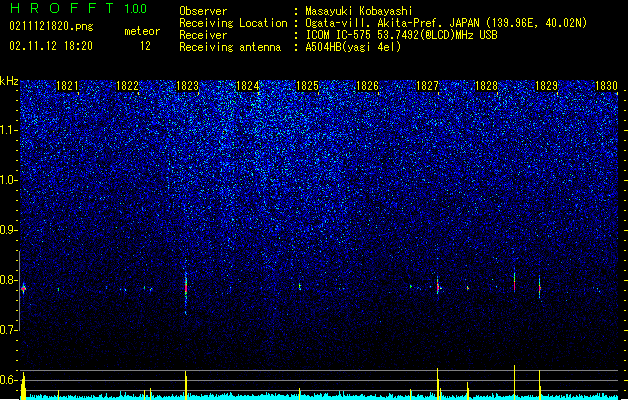Click the Receiving antenna field label
629x400 pixels.
tap(230, 47)
